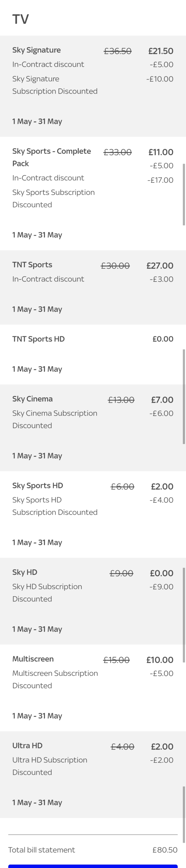Tap the Sky Sports - Complete Pack heading
This screenshot has height=868, width=186.
pyautogui.click(x=52, y=157)
